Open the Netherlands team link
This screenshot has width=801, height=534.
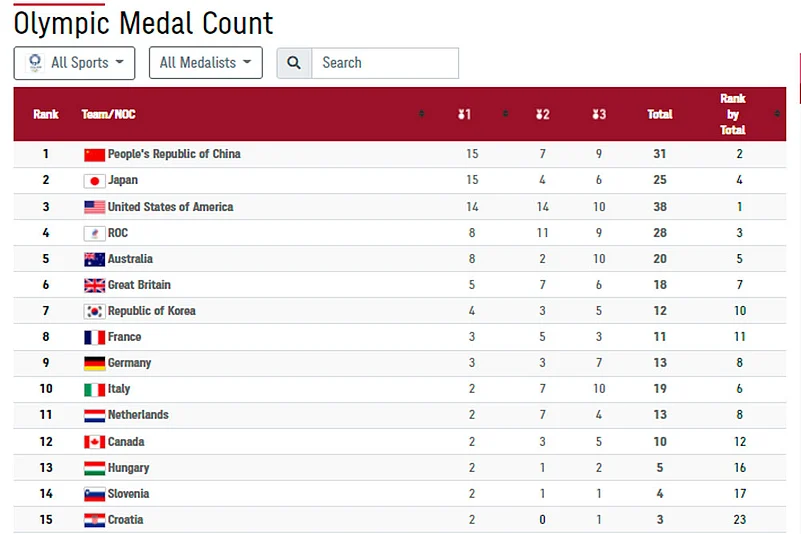[x=138, y=415]
